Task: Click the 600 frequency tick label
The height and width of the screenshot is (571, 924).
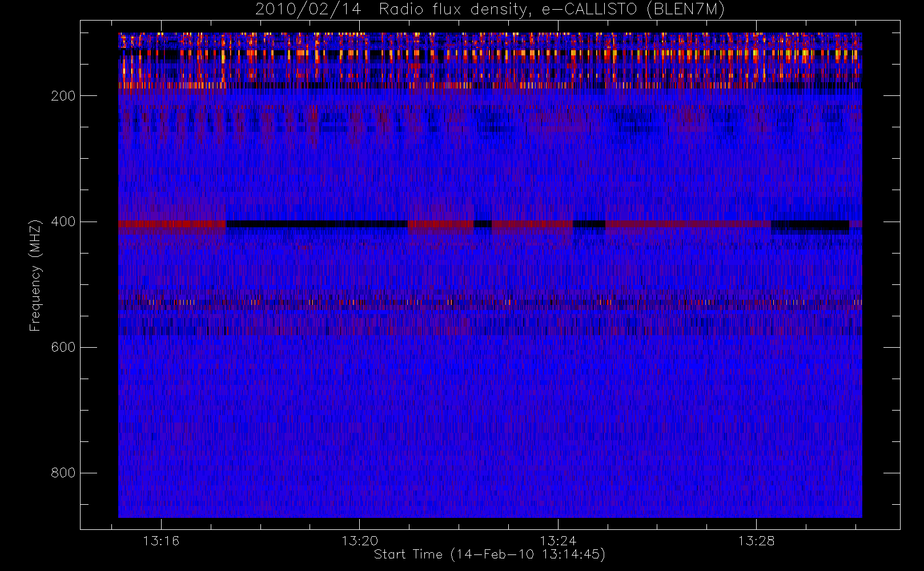Action: (x=63, y=347)
